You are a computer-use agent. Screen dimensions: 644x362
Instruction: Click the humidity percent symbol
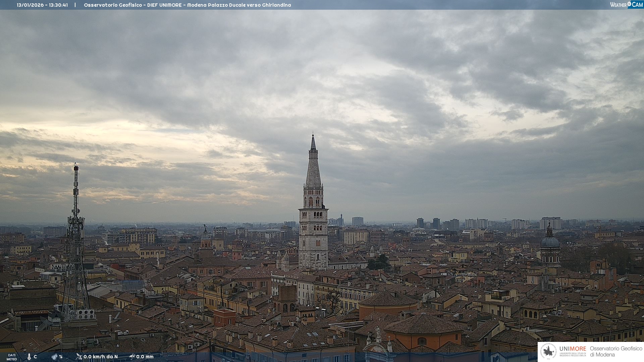click(61, 357)
